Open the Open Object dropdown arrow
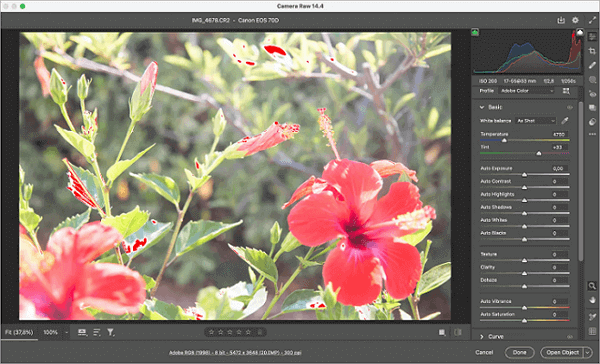The width and height of the screenshot is (600, 364). point(588,352)
